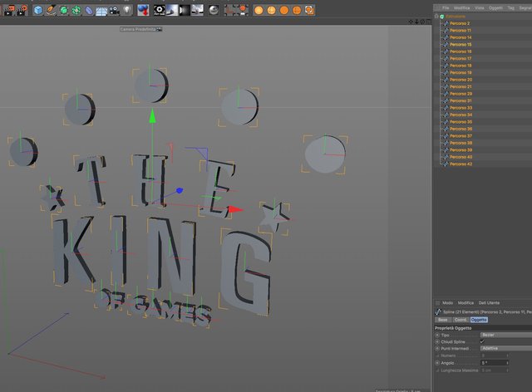Click the viewport move-camera cross icon
This screenshot has width=532, height=392.
click(411, 22)
